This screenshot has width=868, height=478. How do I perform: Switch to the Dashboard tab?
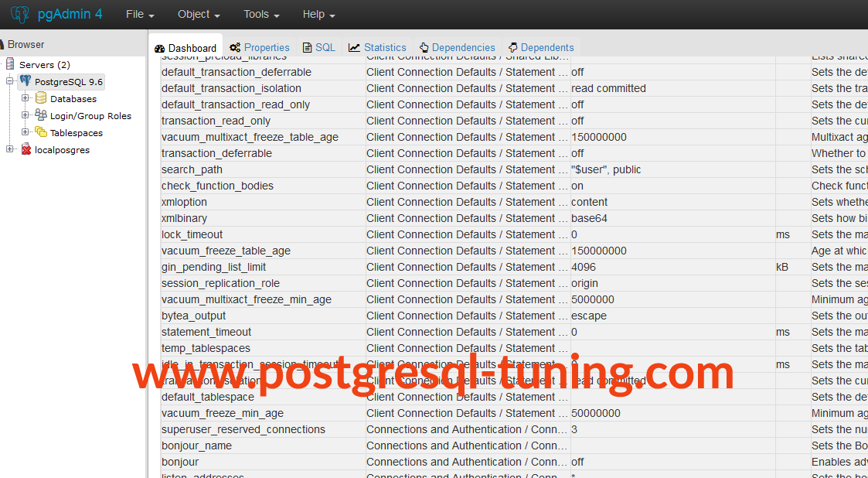pyautogui.click(x=186, y=47)
